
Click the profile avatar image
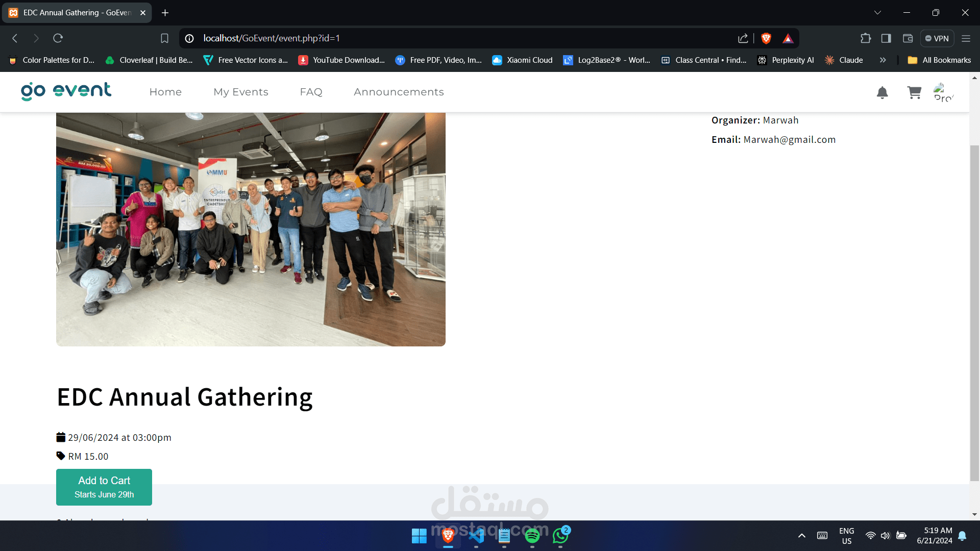943,92
